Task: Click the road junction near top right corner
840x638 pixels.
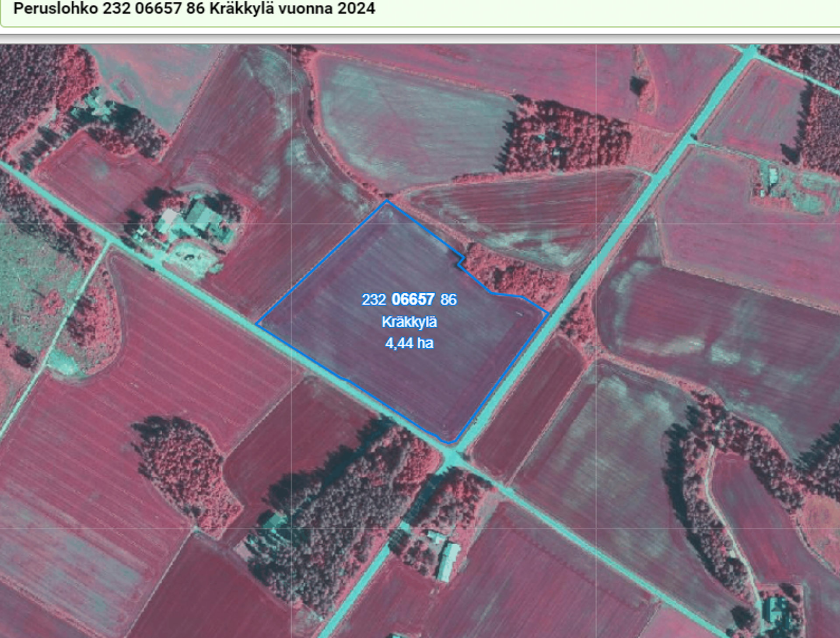Action: [x=749, y=53]
